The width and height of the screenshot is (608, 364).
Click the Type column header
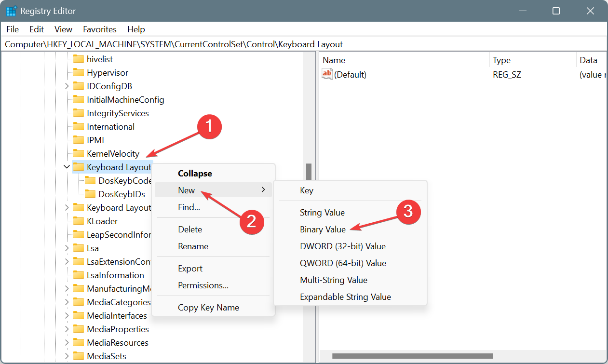533,60
